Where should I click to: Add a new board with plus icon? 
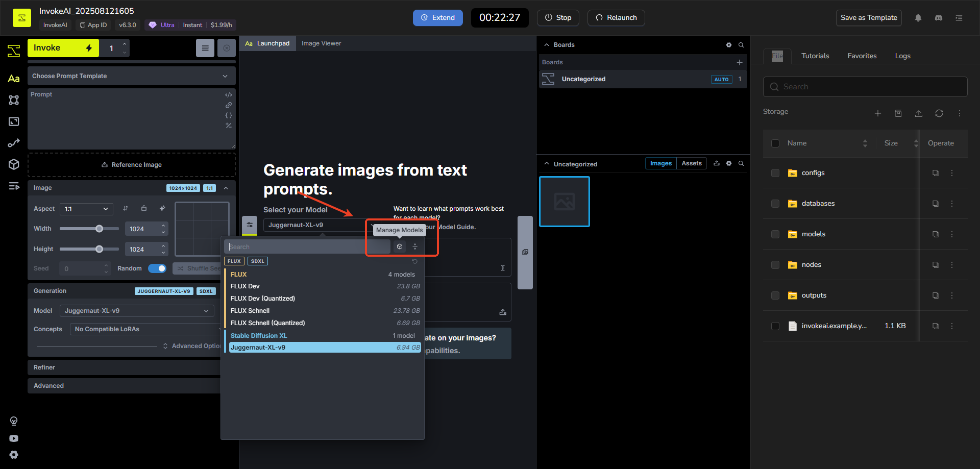tap(740, 62)
